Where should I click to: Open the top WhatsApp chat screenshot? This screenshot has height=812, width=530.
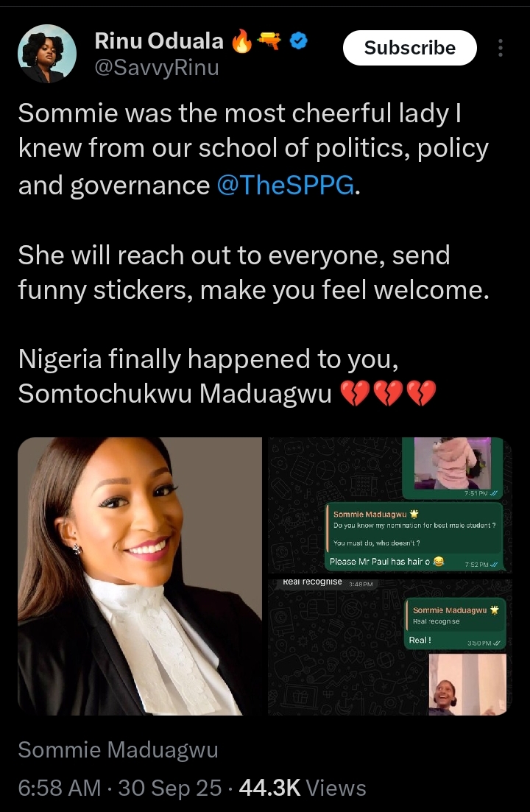click(x=390, y=504)
